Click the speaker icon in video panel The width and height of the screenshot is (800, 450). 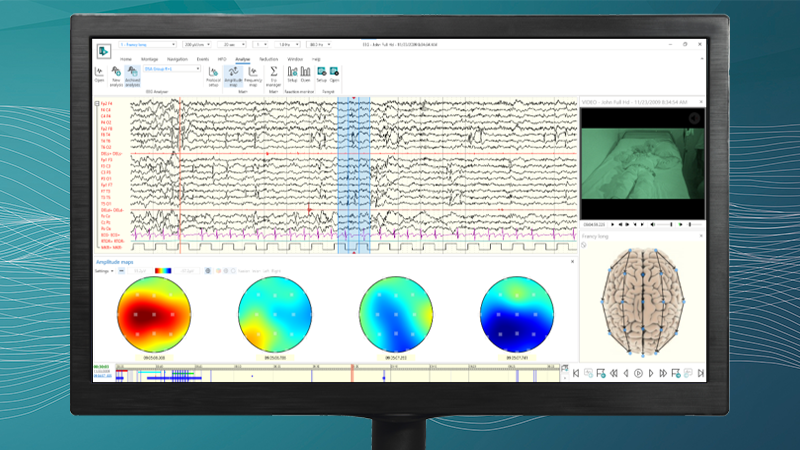(x=653, y=224)
